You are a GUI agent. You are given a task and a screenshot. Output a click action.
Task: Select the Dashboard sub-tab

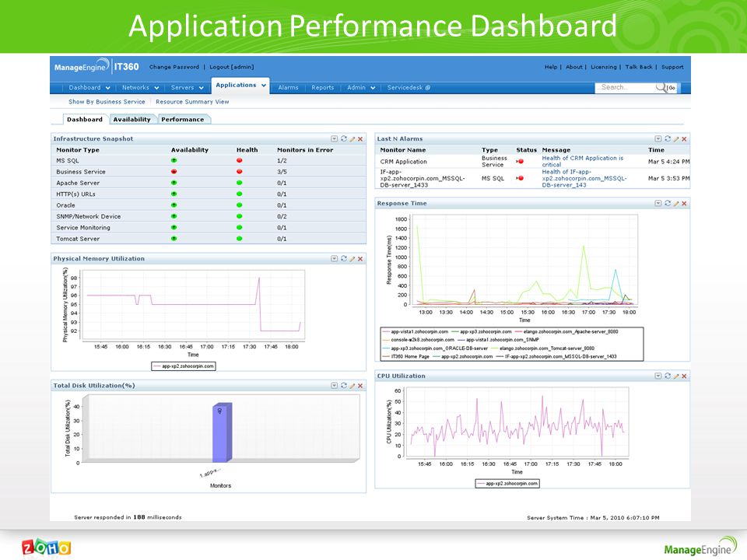click(x=85, y=120)
